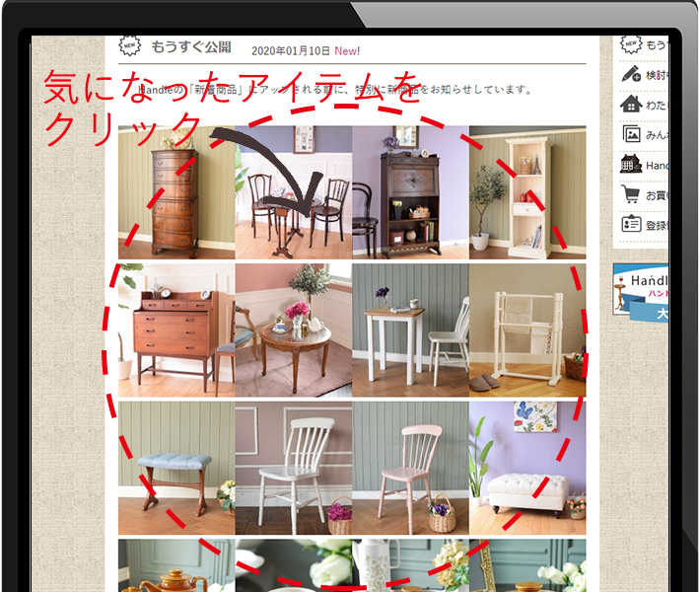700x592 pixels.
Task: Select the white towel rail photo
Action: click(527, 331)
